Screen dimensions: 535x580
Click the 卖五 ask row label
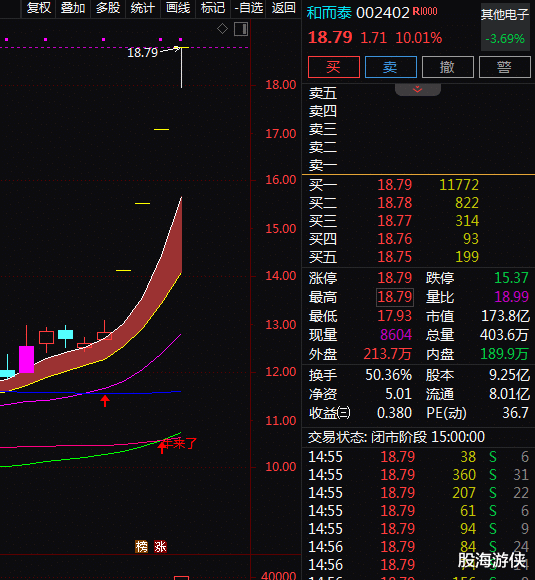coord(323,93)
